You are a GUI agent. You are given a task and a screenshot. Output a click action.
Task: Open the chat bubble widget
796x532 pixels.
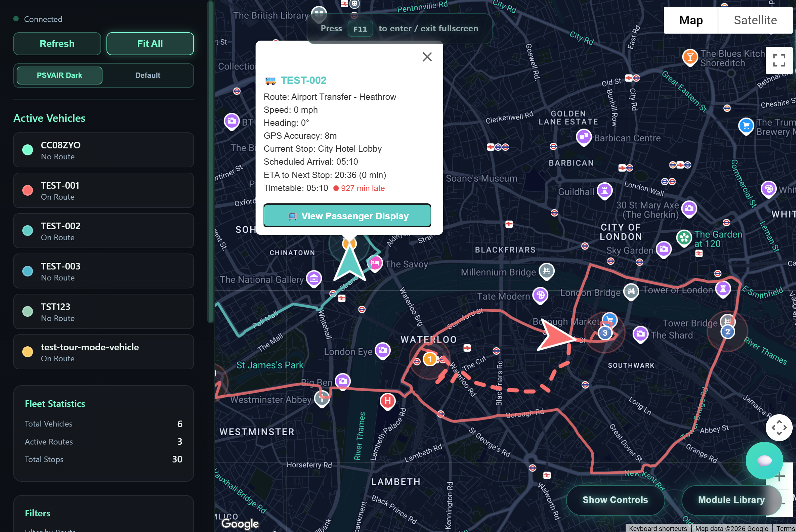764,460
